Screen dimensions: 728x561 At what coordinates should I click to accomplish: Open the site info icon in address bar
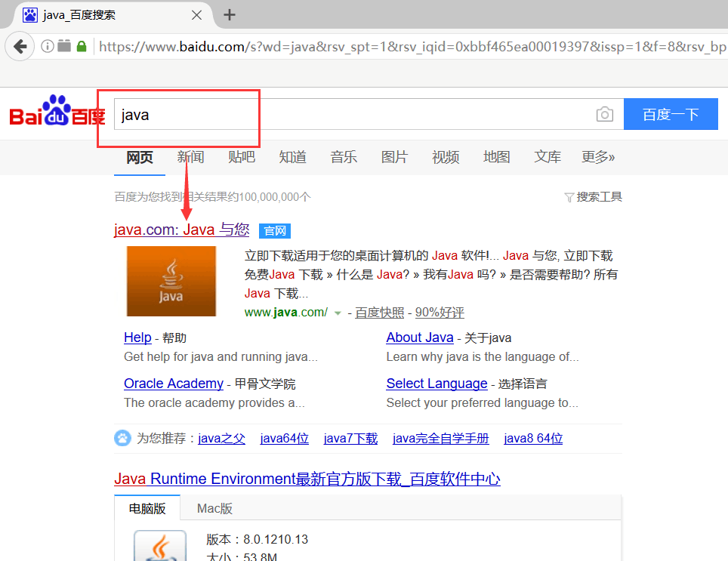[x=48, y=46]
